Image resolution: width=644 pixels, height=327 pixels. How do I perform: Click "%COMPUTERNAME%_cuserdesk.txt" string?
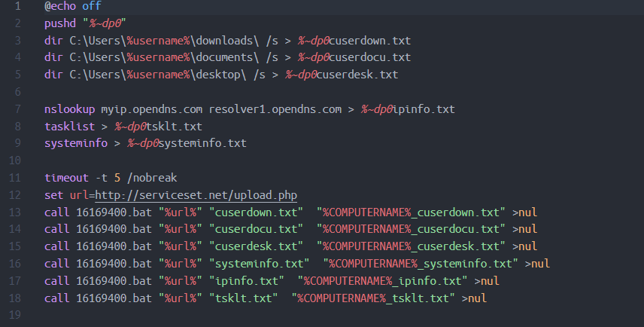[x=411, y=246]
